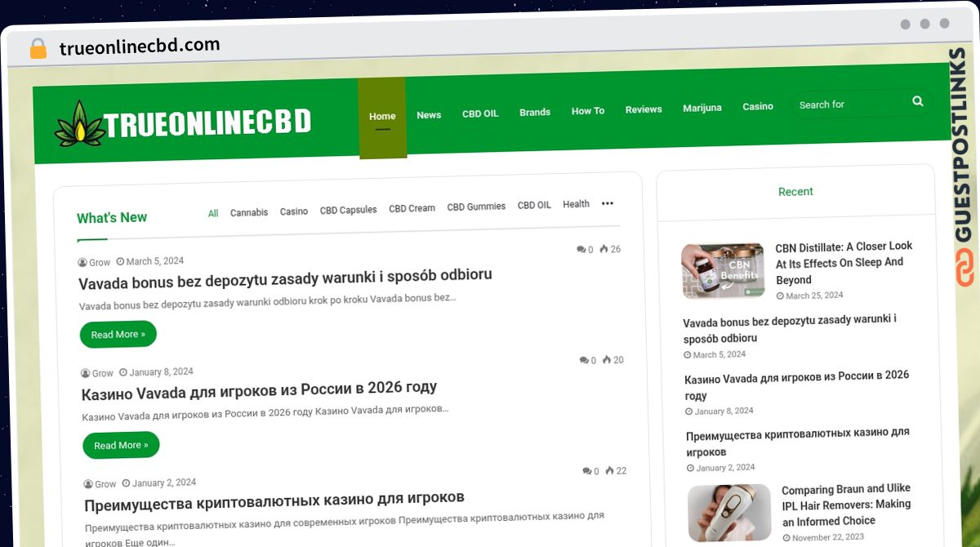Click author avatar icon beside March 5 post
Screen dimensions: 980x547
[x=82, y=263]
